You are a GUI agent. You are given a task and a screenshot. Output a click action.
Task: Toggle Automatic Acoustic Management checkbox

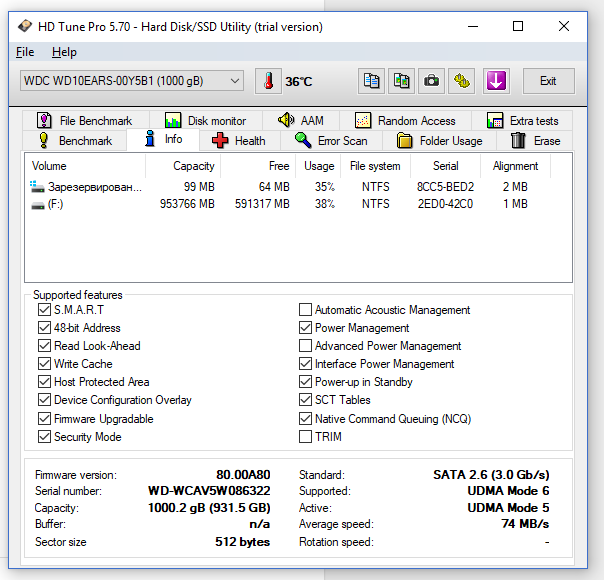[x=305, y=310]
